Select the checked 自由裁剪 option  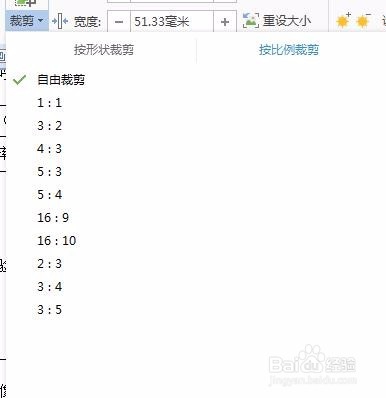tap(61, 80)
